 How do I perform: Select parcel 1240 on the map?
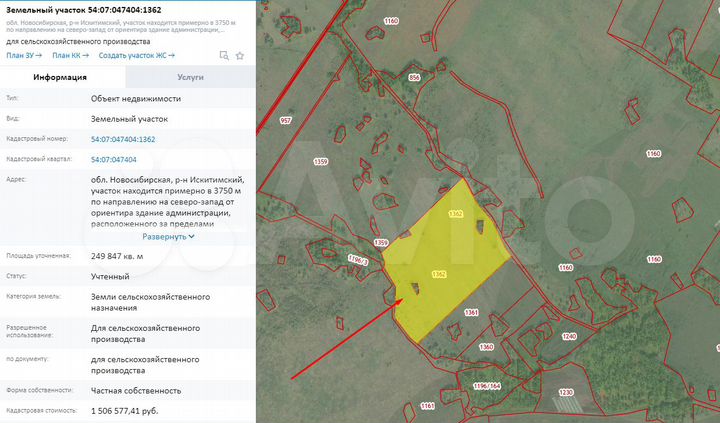(x=569, y=337)
